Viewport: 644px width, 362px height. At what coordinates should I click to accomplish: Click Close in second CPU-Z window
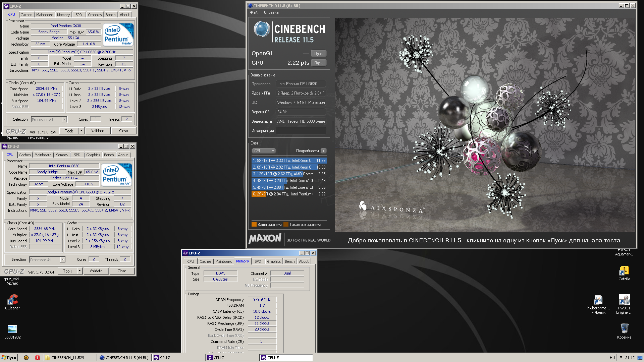pyautogui.click(x=122, y=271)
